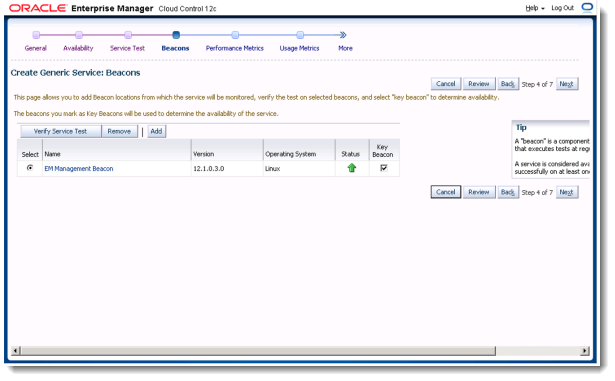Open the Help dropdown menu
Image resolution: width=615 pixels, height=381 pixels.
click(x=535, y=8)
